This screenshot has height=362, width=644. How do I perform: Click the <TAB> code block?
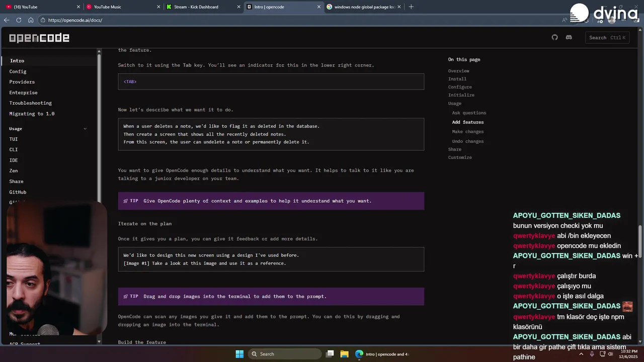click(x=271, y=81)
